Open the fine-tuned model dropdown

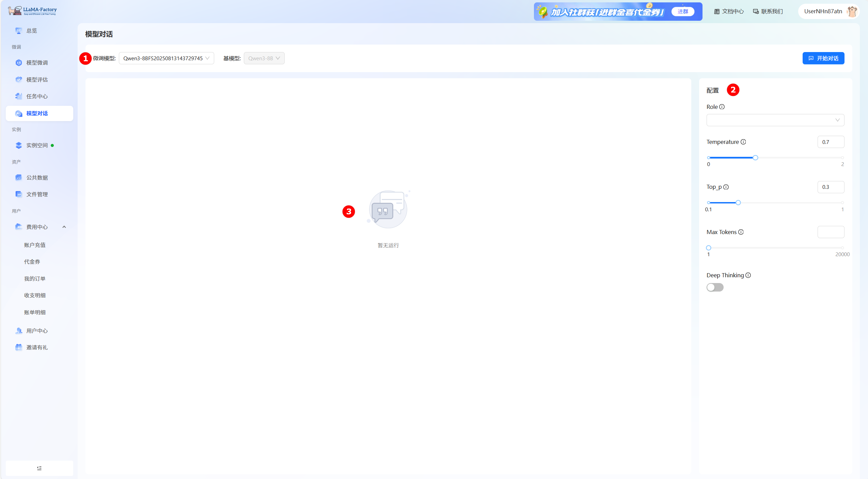point(166,58)
